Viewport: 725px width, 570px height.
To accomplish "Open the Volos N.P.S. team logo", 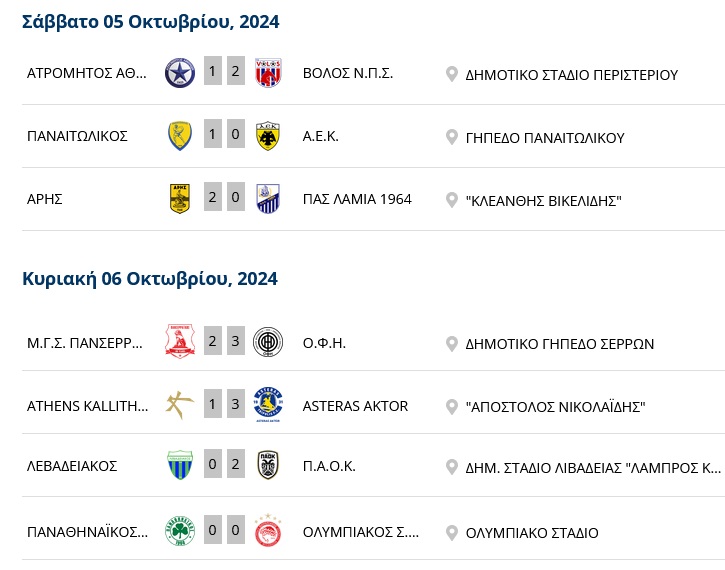I will tap(268, 73).
